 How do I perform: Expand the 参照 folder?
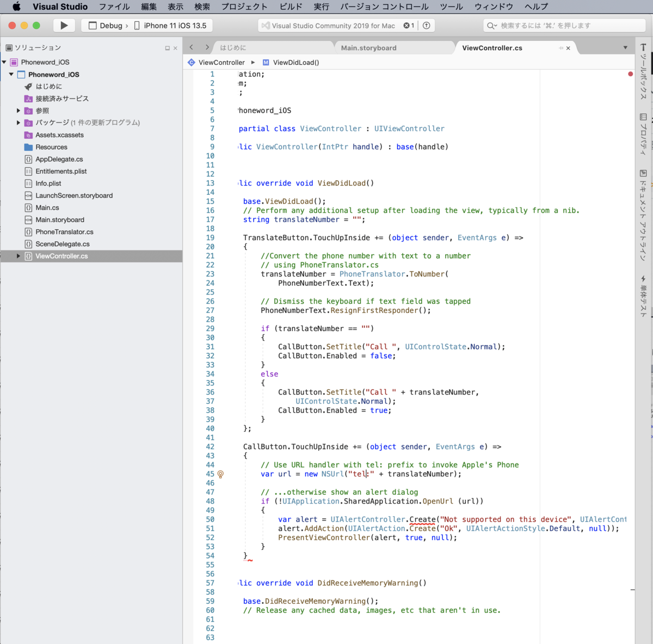pyautogui.click(x=19, y=111)
